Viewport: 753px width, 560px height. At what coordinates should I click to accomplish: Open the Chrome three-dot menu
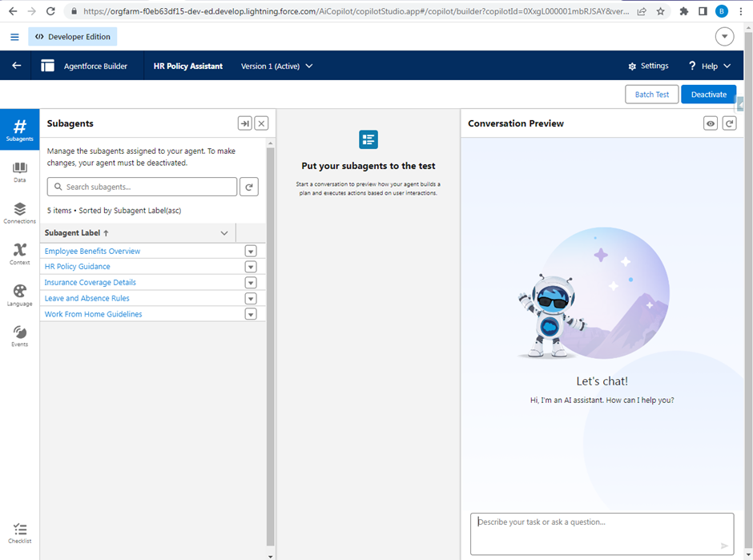click(x=741, y=11)
